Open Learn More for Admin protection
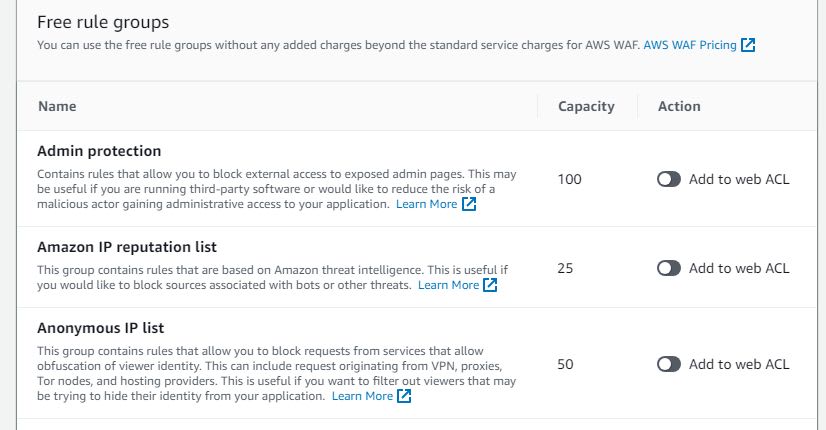Image resolution: width=826 pixels, height=430 pixels. (x=427, y=204)
